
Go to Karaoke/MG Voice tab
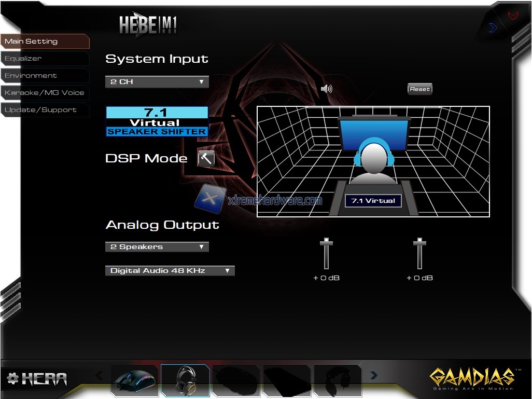click(x=44, y=93)
